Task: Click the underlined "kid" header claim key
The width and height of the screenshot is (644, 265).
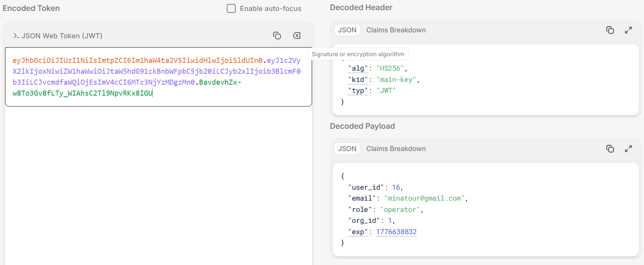Action: (x=358, y=80)
